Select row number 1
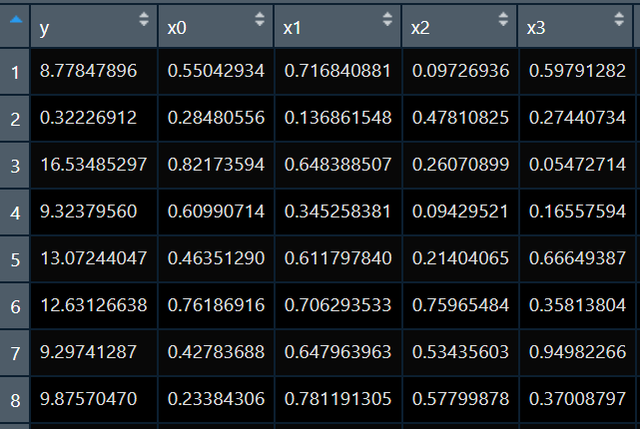The width and height of the screenshot is (640, 429). pos(14,71)
